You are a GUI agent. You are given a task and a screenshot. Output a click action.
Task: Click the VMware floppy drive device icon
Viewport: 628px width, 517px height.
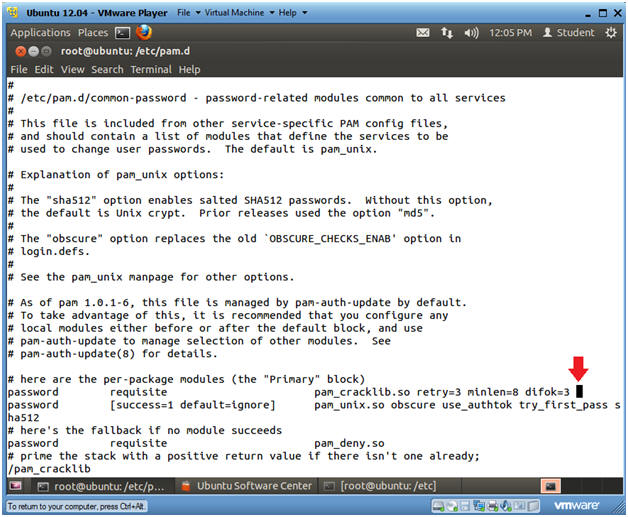coord(465,506)
